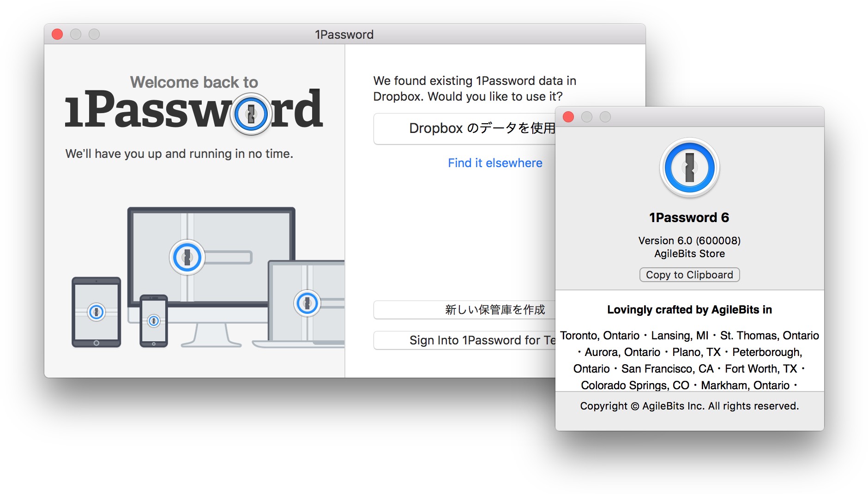Click the zoom button of the About window

(605, 117)
